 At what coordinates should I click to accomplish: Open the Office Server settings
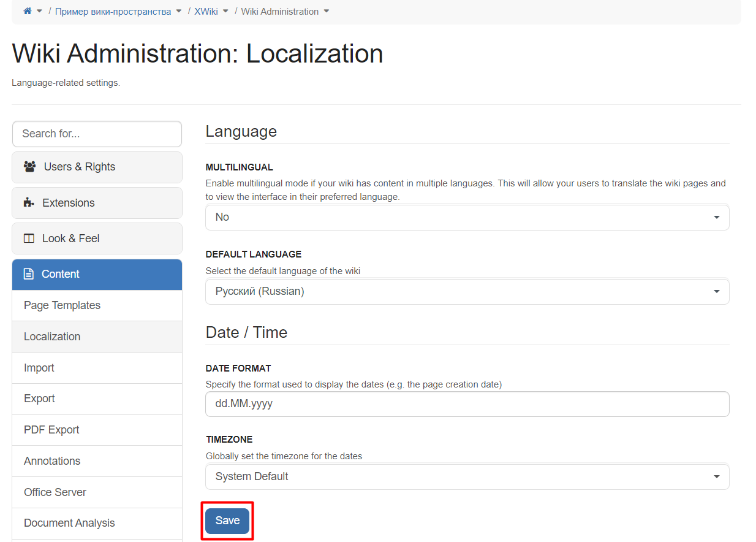(x=97, y=492)
